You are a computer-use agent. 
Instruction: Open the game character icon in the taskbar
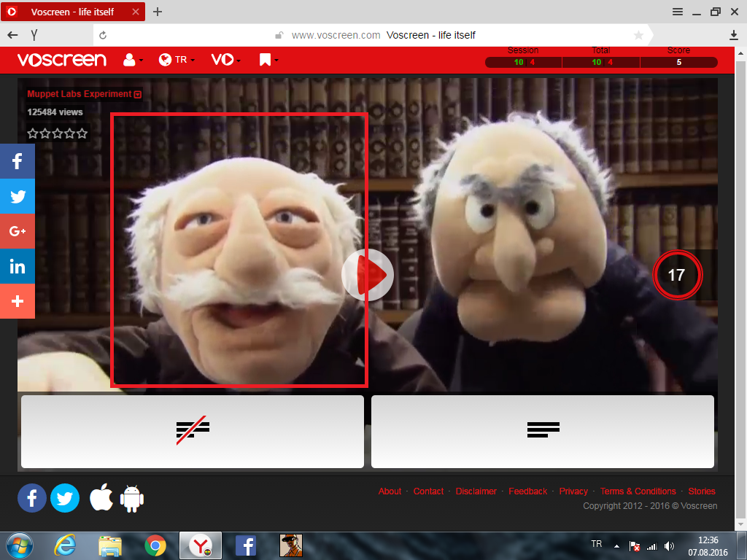click(x=291, y=545)
